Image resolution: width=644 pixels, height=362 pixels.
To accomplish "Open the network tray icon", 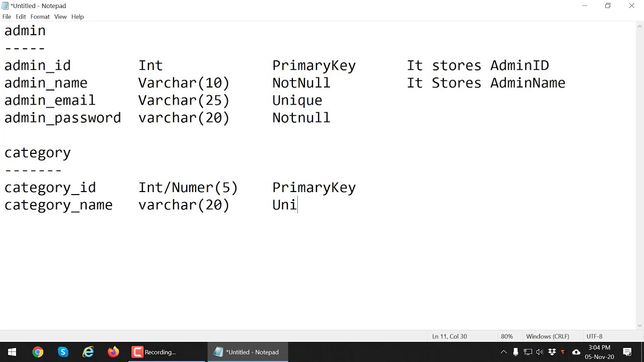I will (x=528, y=352).
